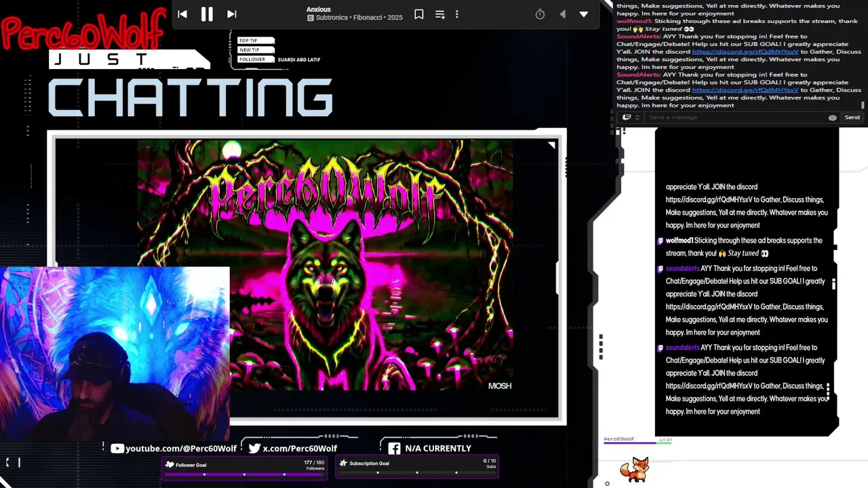
Task: Click the last SoundAlerts username in Twitch chat
Action: tap(637, 75)
